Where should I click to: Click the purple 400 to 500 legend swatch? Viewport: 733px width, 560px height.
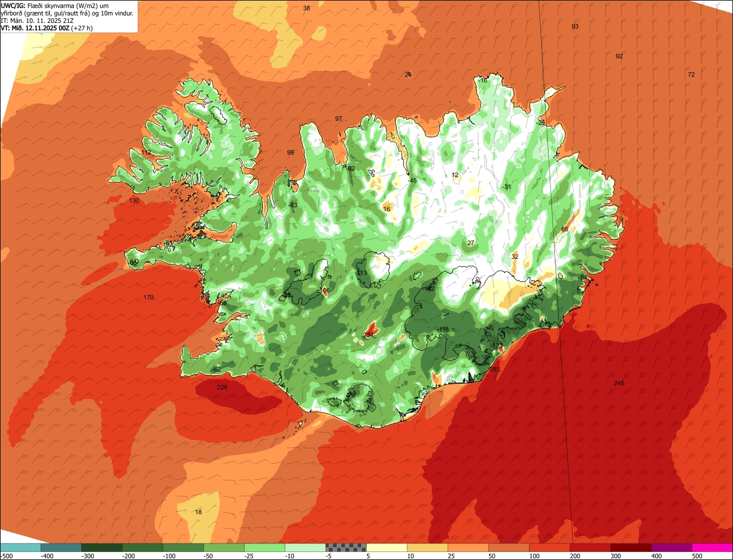pos(671,547)
